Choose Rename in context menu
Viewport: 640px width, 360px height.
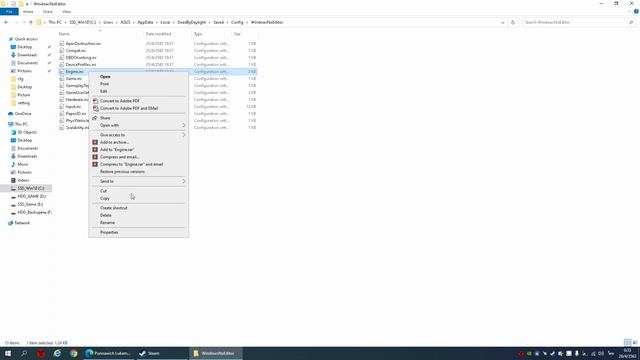[107, 223]
